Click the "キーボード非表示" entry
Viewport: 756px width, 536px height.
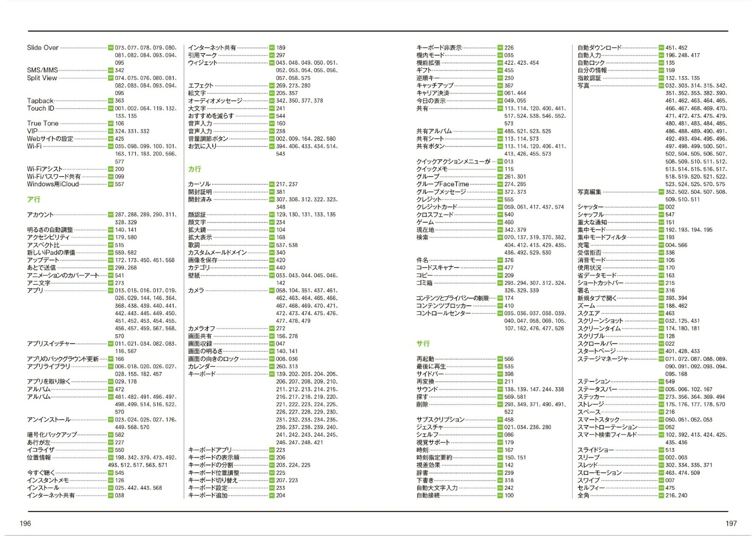tap(439, 48)
